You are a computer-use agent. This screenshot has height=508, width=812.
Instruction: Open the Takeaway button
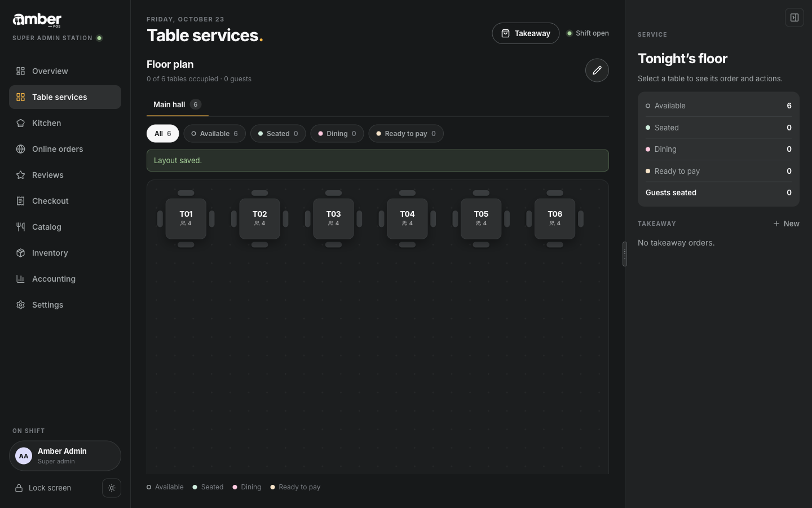pos(526,33)
